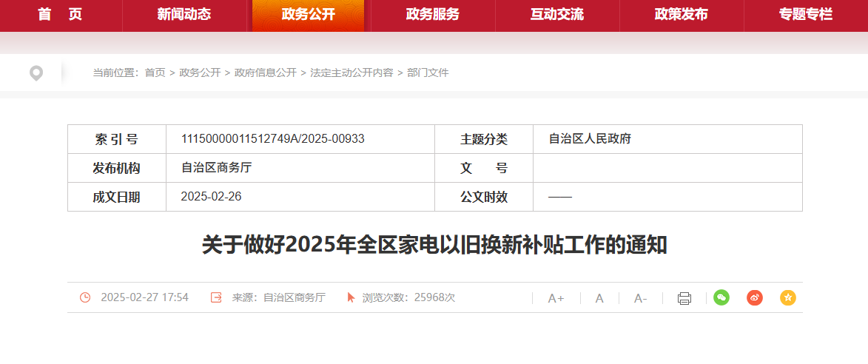Increase font size with A+
Viewport: 868px width, 364px height.
click(x=556, y=298)
